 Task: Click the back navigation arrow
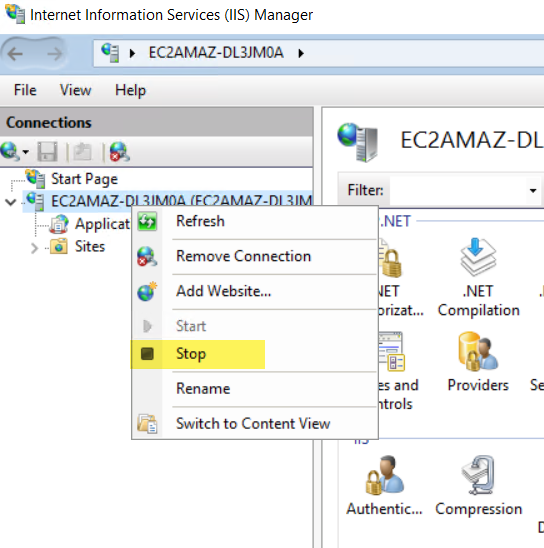pyautogui.click(x=15, y=54)
